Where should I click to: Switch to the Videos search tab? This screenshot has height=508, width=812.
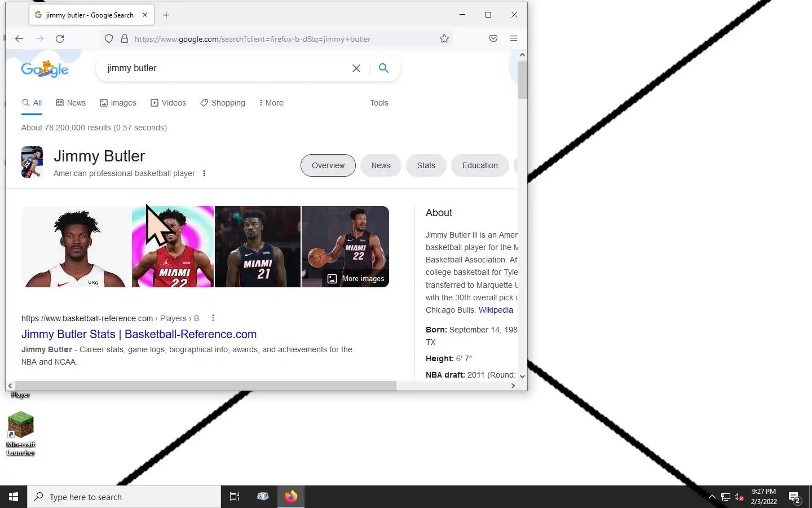[x=168, y=103]
